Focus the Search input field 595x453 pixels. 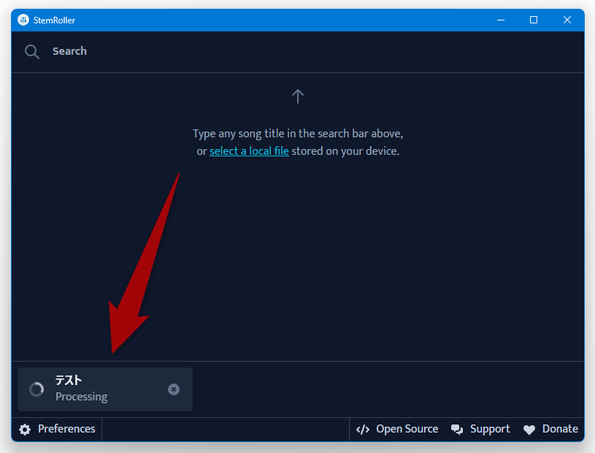coord(298,52)
